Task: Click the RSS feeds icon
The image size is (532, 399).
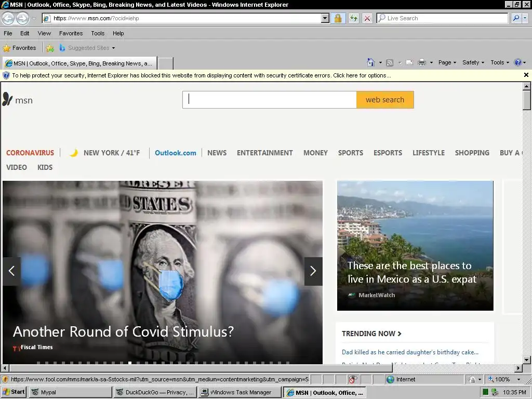Action: (x=390, y=62)
